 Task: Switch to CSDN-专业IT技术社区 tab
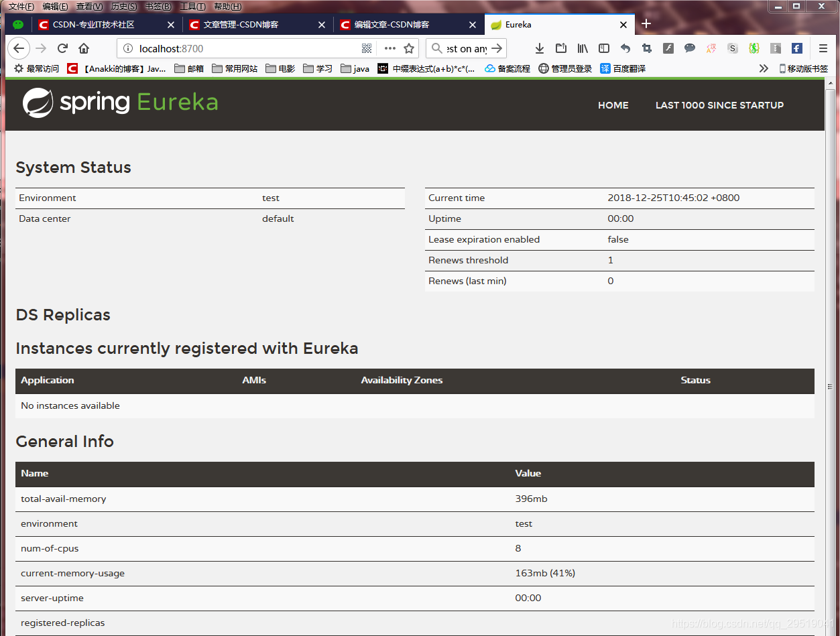pyautogui.click(x=107, y=25)
